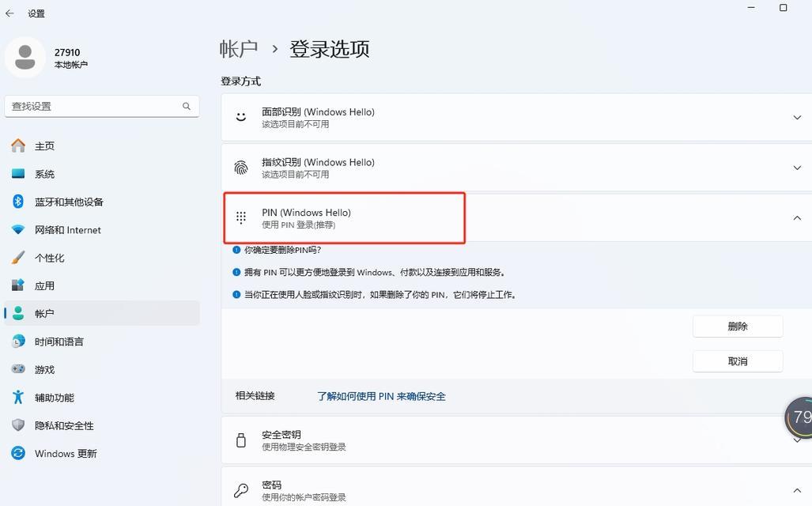Image resolution: width=812 pixels, height=506 pixels.
Task: Open the 系统 settings page
Action: (x=101, y=174)
